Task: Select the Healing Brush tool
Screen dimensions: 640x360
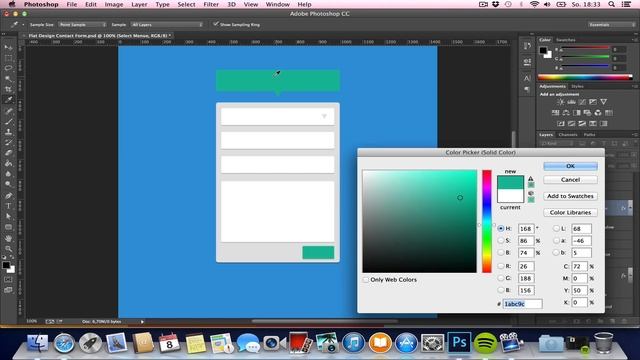Action: tap(8, 111)
